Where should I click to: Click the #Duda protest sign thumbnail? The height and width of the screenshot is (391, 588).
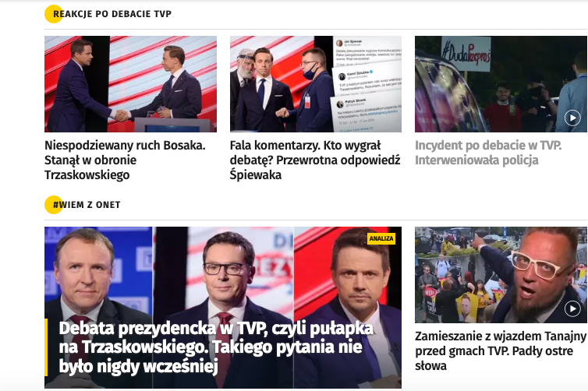pyautogui.click(x=501, y=84)
